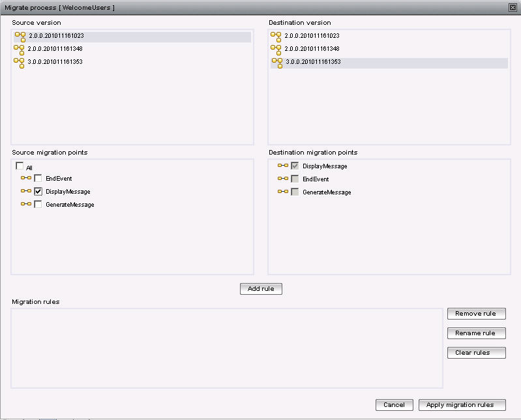Click Clear rules button

tap(477, 353)
